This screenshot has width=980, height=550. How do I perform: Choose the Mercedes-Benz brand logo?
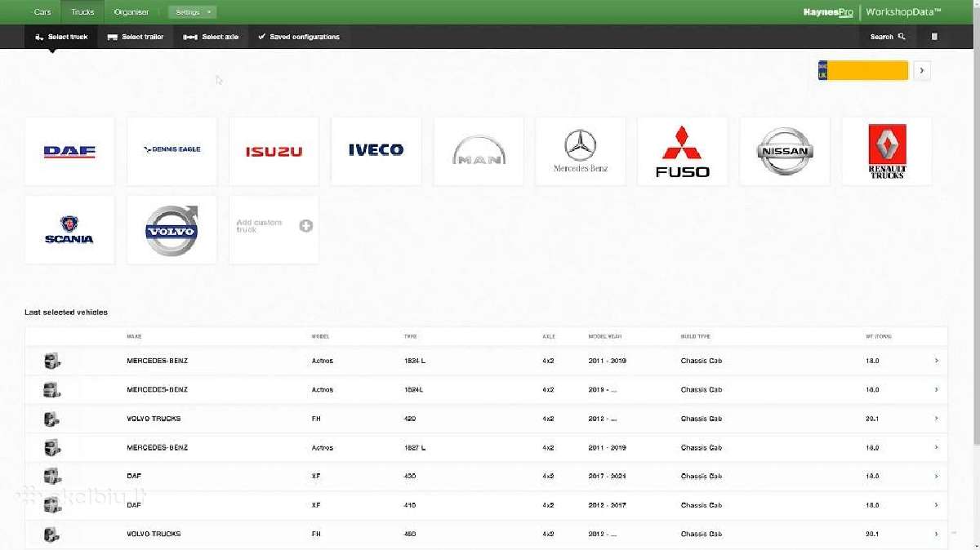click(x=581, y=151)
